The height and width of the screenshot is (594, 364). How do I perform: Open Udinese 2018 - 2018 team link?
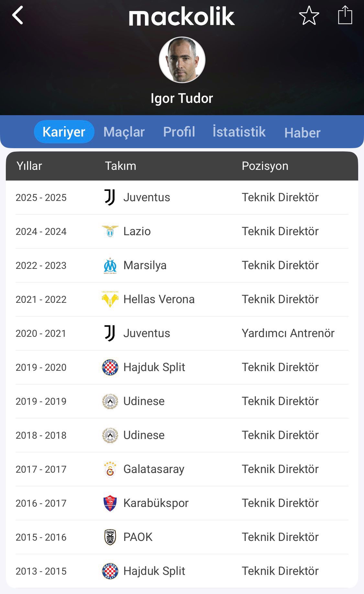click(x=144, y=435)
